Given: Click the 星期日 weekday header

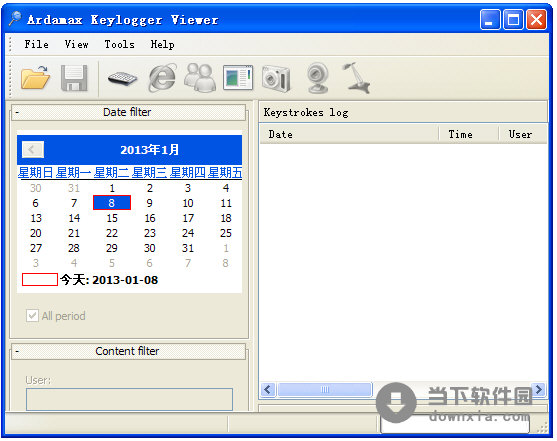Looking at the screenshot, I should (x=36, y=173).
